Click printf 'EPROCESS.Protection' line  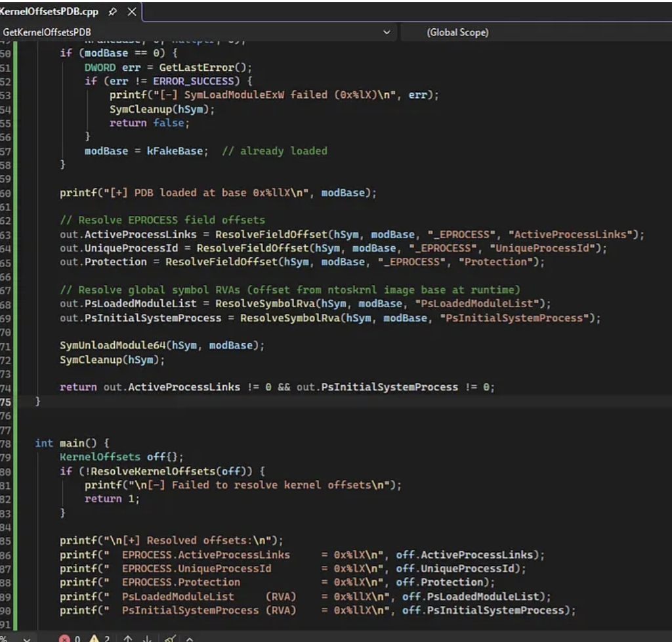[278, 582]
